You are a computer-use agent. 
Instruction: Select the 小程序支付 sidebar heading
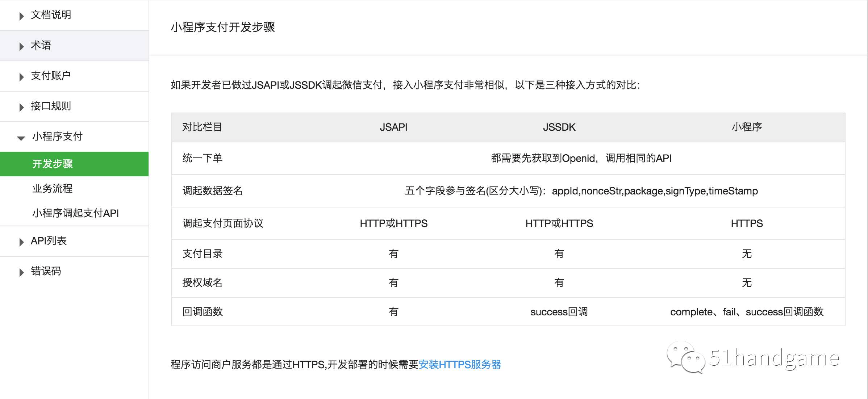pos(57,136)
